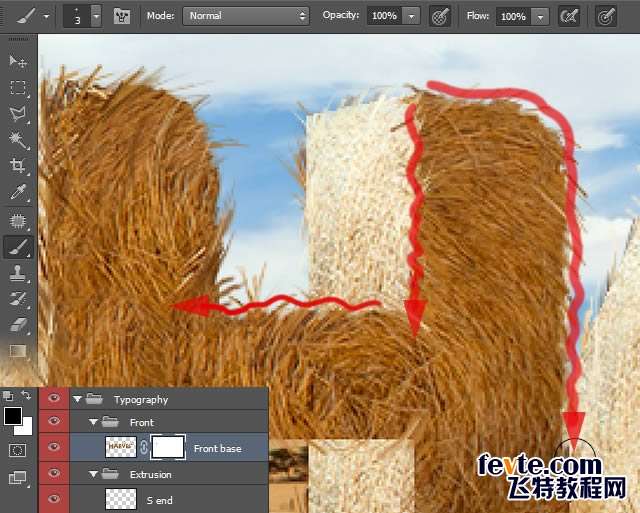The image size is (640, 513).
Task: Select the Polygonal Lasso tool
Action: (x=18, y=114)
